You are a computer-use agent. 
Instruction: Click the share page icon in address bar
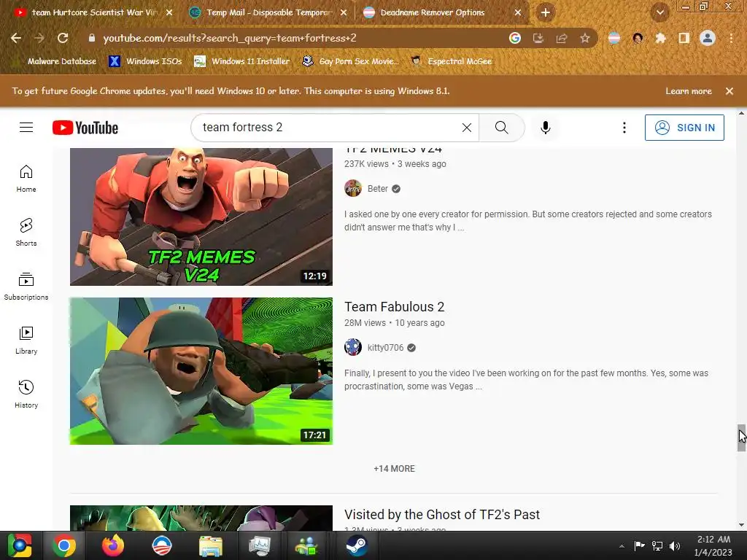[x=562, y=38]
